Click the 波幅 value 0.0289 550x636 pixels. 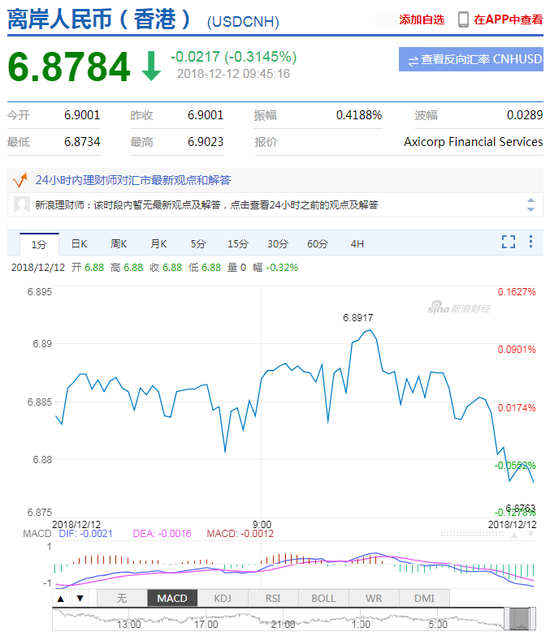(x=525, y=115)
